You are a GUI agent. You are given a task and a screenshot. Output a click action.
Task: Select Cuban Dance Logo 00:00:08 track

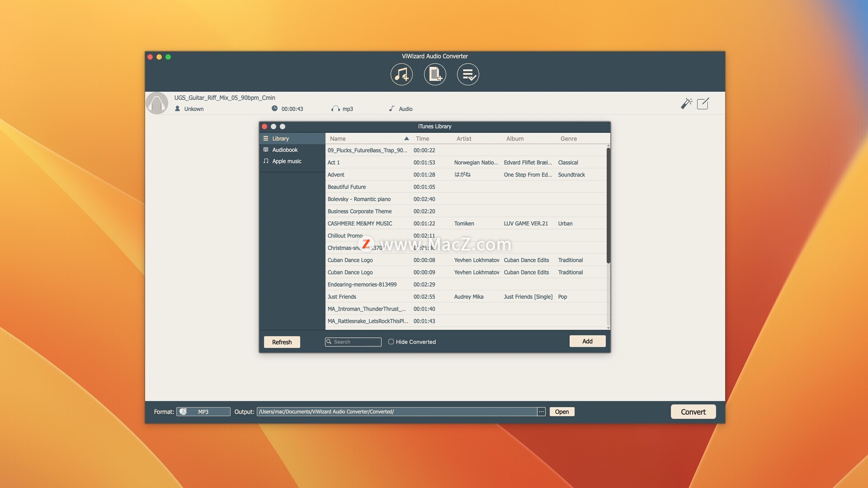466,260
